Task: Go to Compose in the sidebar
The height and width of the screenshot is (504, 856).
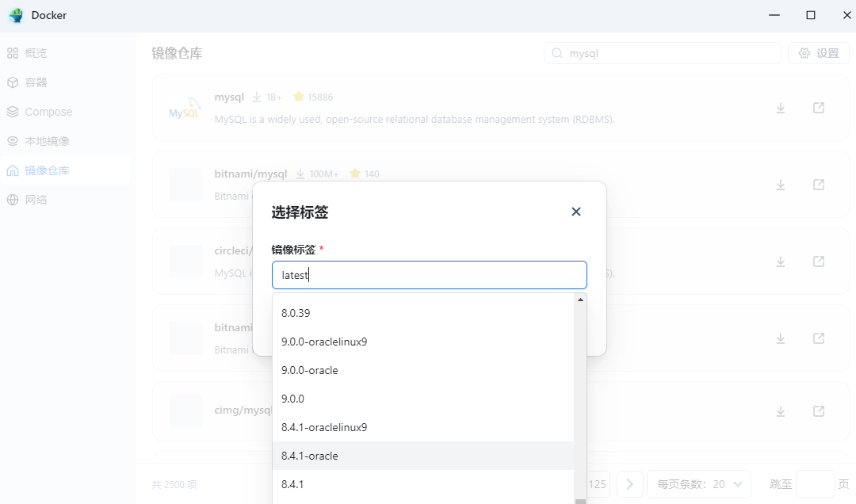Action: (64, 112)
